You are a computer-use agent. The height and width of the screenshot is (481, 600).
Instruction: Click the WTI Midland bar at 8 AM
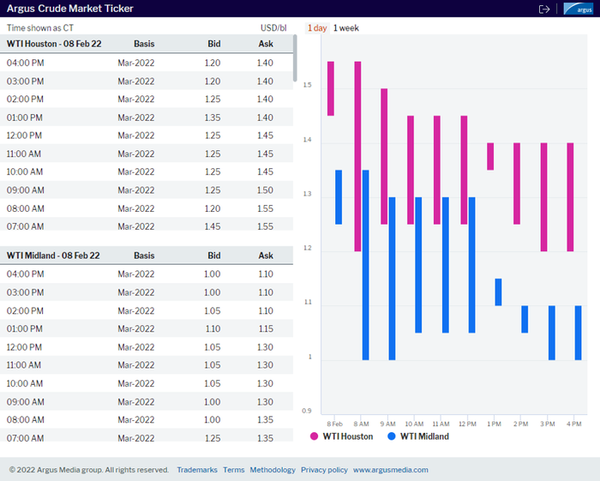click(x=365, y=265)
